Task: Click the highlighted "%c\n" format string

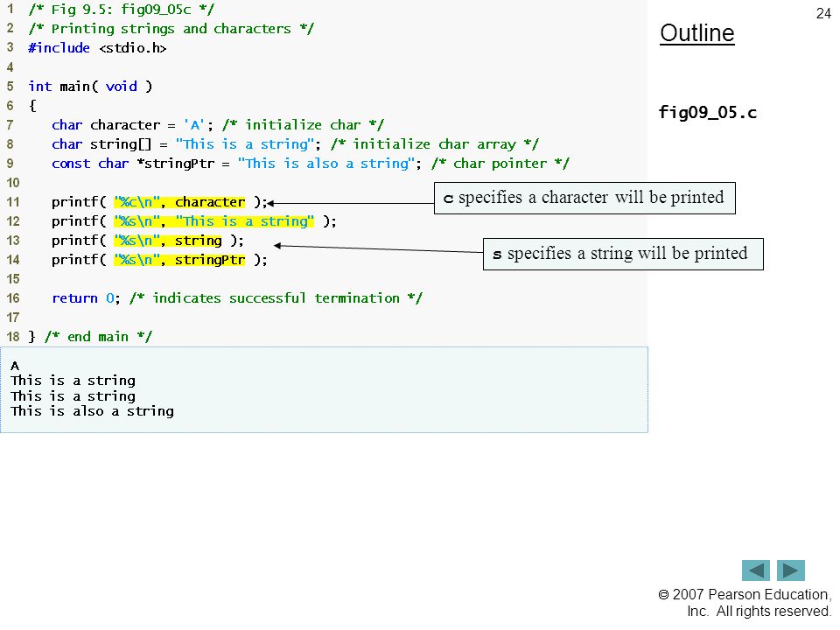Action: [x=137, y=202]
